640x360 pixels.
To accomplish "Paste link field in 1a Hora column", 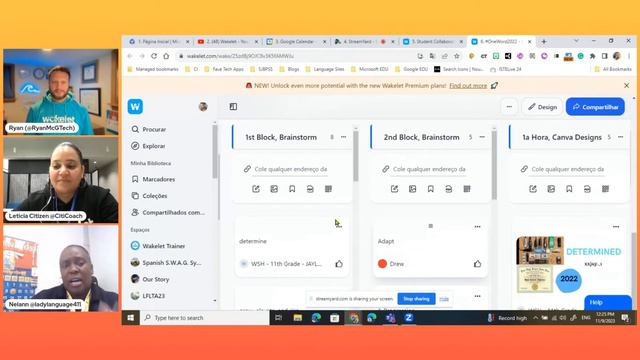I will coord(567,169).
